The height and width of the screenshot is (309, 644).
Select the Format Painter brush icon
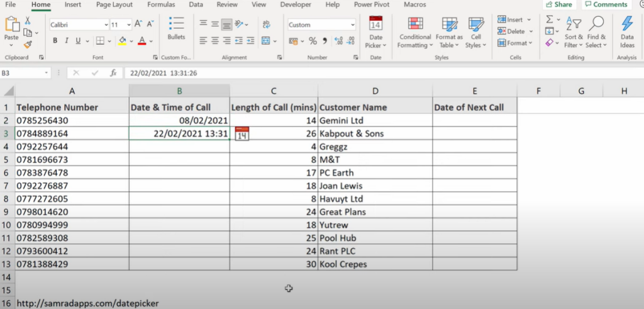pos(28,45)
